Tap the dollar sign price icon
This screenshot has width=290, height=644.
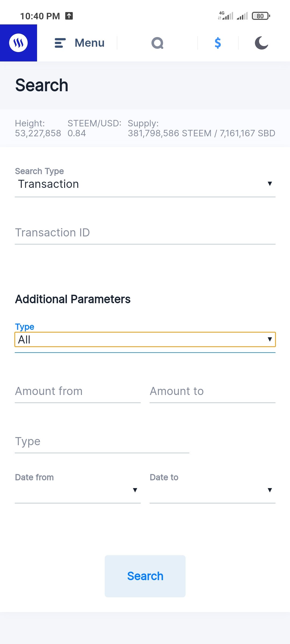click(218, 43)
